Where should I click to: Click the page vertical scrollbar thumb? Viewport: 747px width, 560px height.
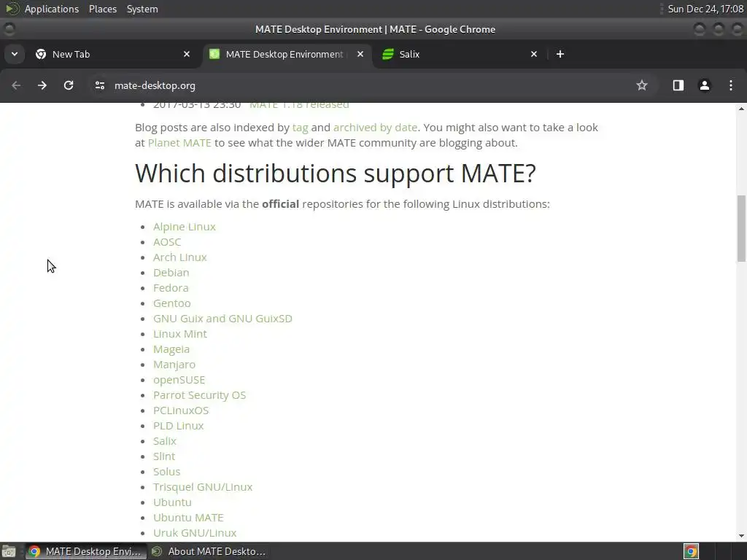741,228
